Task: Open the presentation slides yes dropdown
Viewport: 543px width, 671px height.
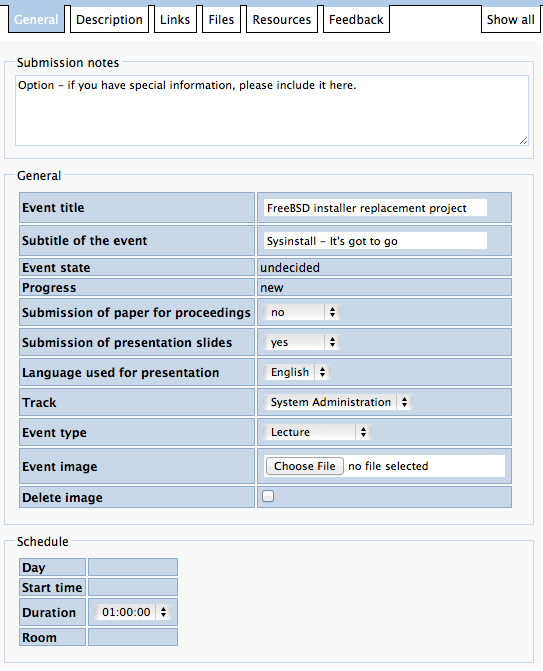Action: (x=302, y=342)
